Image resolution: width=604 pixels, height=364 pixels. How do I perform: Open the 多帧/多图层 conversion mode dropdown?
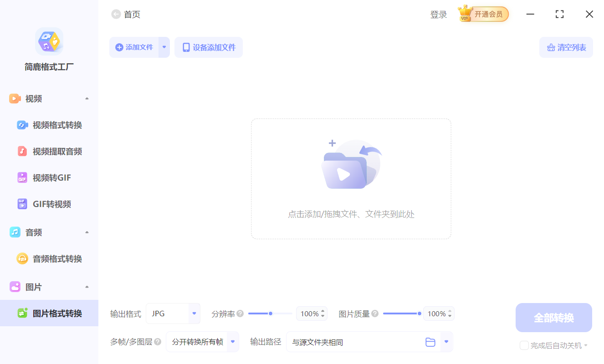[202, 342]
